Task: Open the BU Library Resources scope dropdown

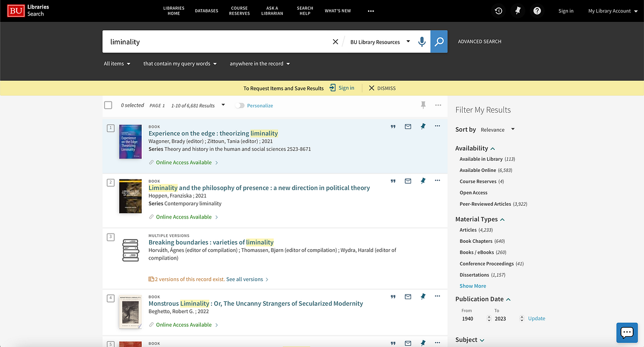Action: (x=380, y=42)
